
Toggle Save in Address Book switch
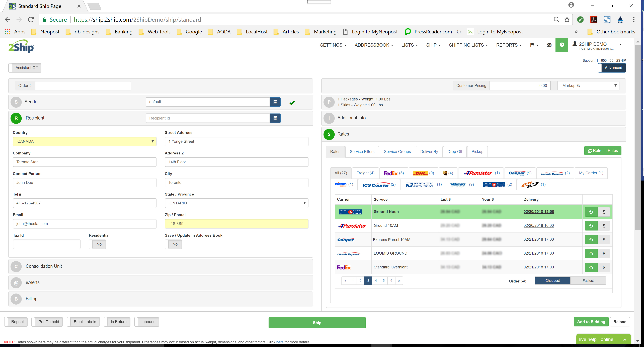[173, 244]
